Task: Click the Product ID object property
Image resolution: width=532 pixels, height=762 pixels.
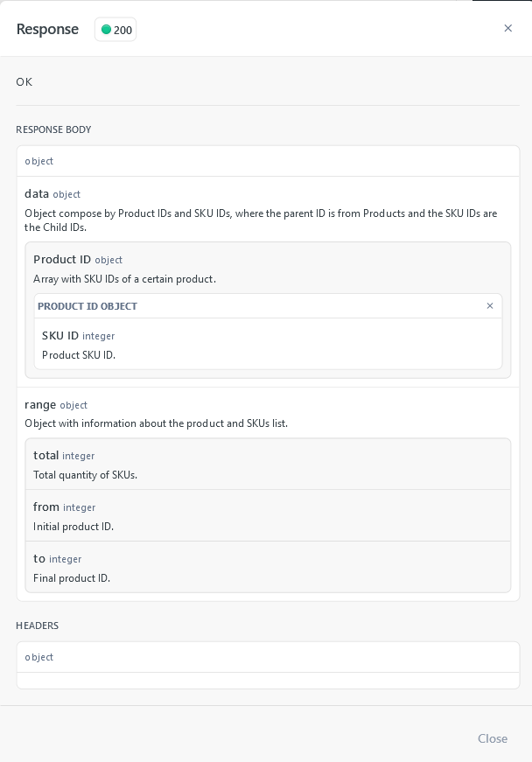Action: click(78, 260)
